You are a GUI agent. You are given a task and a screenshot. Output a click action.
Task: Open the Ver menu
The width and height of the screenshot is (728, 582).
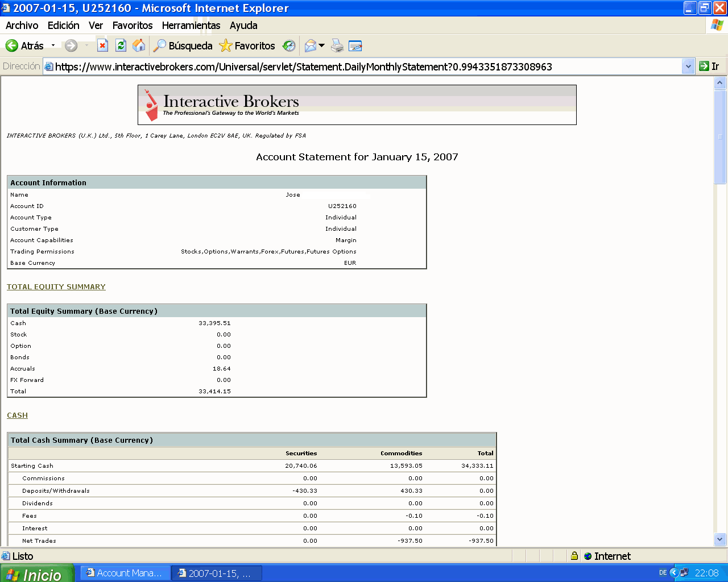96,26
